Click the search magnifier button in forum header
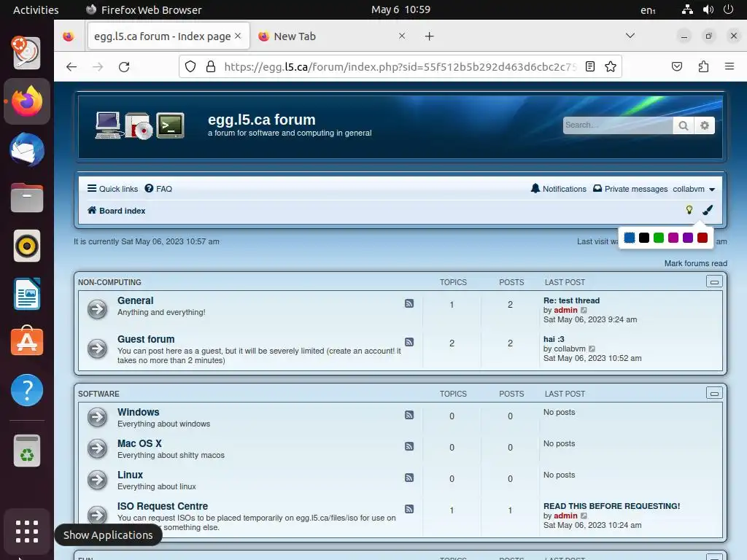Image resolution: width=747 pixels, height=560 pixels. [x=683, y=125]
